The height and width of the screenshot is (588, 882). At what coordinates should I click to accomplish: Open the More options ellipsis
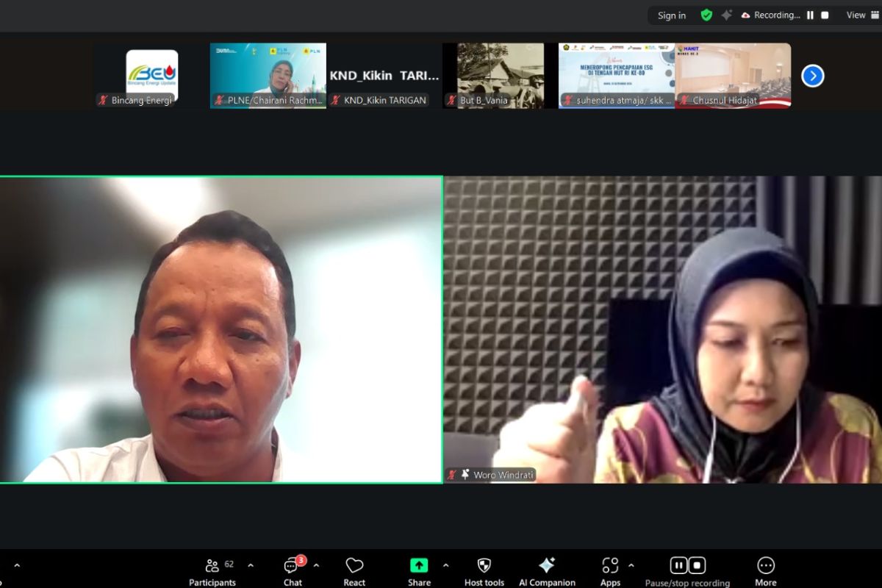pos(765,571)
